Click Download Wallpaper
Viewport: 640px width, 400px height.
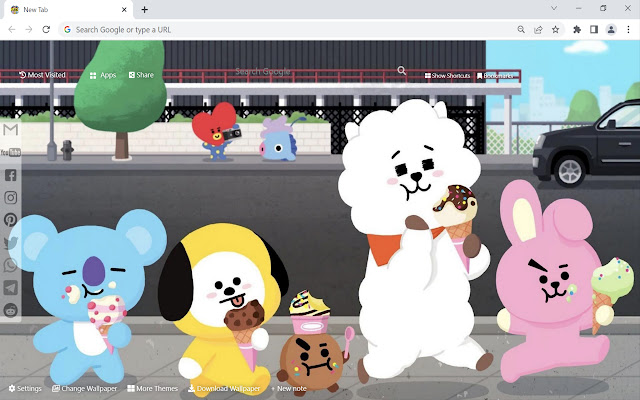(224, 388)
